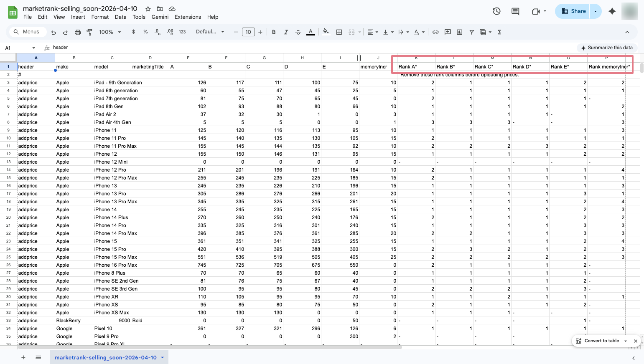Toggle bold formatting
The image size is (644, 364).
[x=274, y=32]
